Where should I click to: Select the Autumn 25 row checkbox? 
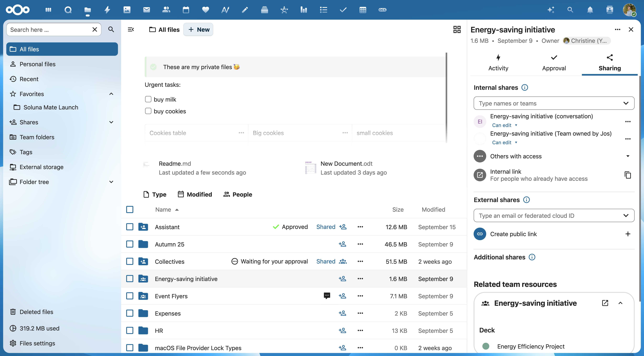[x=130, y=244]
